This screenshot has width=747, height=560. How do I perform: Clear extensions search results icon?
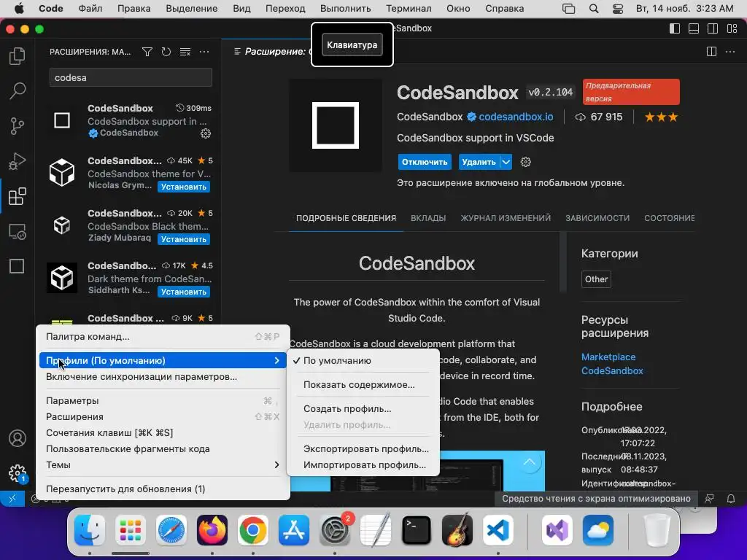(185, 52)
